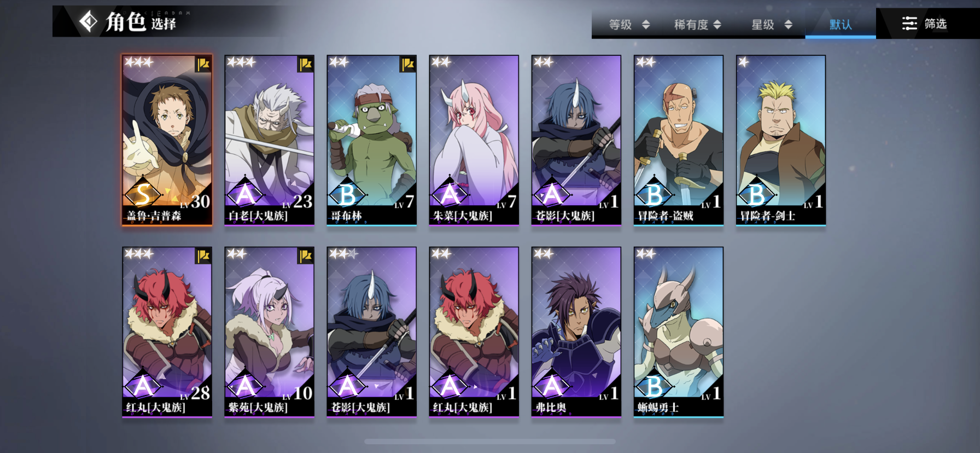Screen dimensions: 980x453
Task: Select the 冒险者-剑士 character card
Action: (781, 140)
